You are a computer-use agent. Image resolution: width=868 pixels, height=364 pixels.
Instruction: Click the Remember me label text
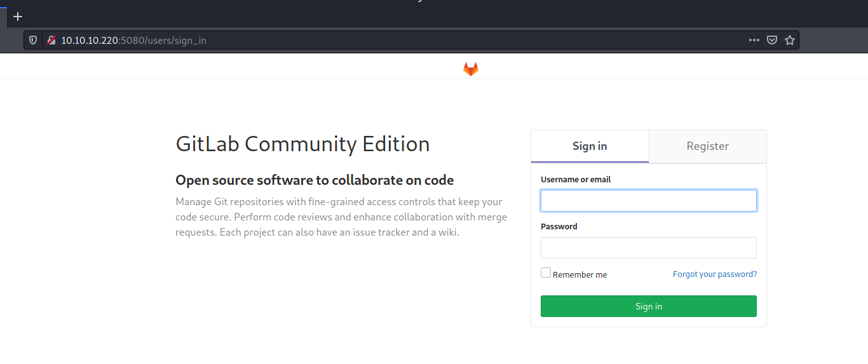580,275
